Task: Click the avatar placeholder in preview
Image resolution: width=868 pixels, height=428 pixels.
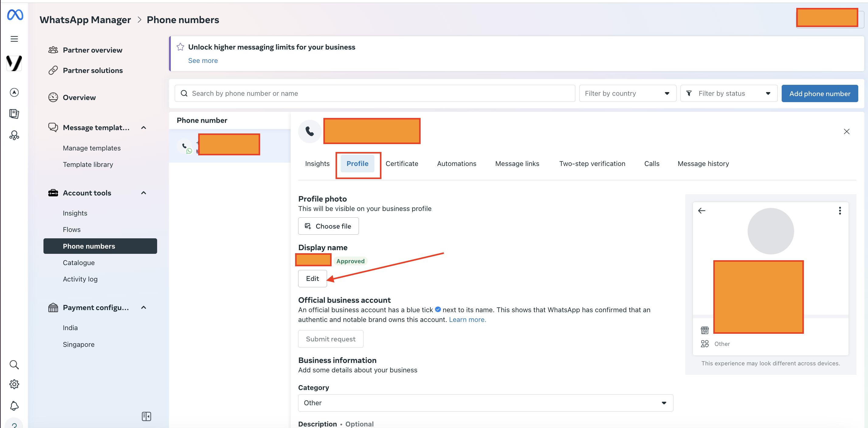Action: (771, 231)
